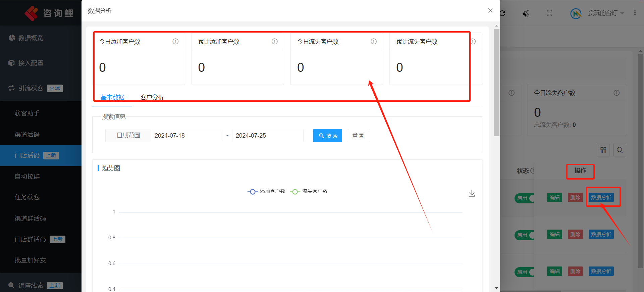644x292 pixels.
Task: Open the more options vertical dots
Action: (x=635, y=13)
